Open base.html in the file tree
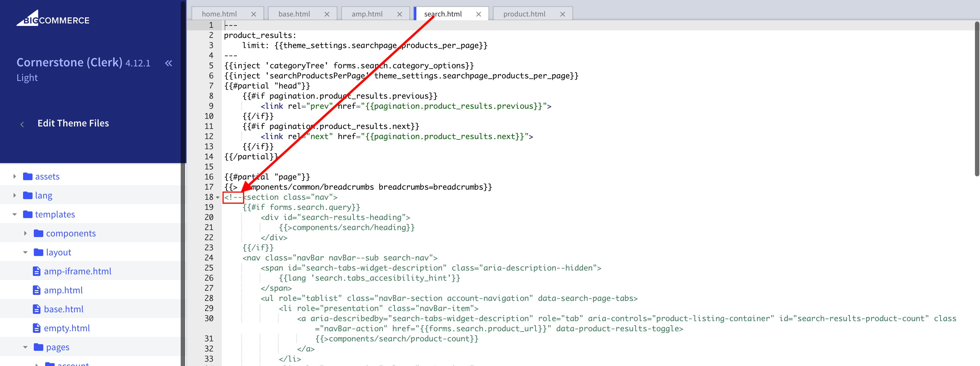Screen dimensions: 980x366 tap(64, 309)
